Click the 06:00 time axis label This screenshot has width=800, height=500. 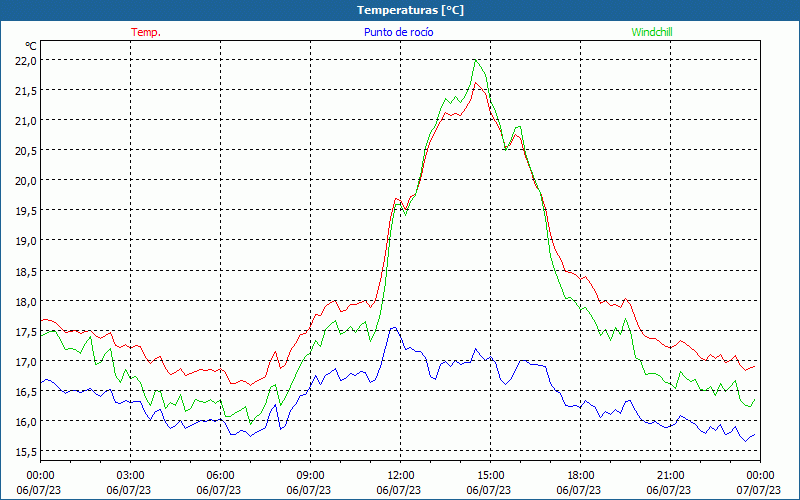click(220, 476)
